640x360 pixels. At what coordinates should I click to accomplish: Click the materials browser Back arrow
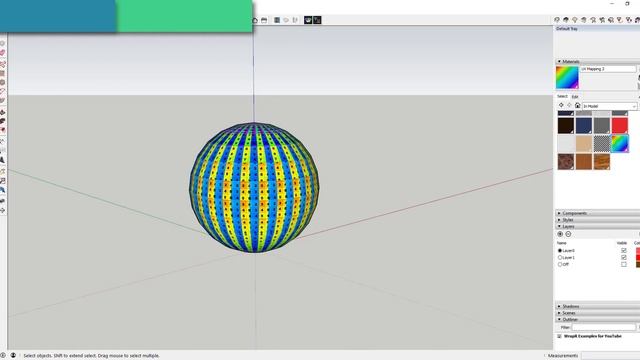561,106
